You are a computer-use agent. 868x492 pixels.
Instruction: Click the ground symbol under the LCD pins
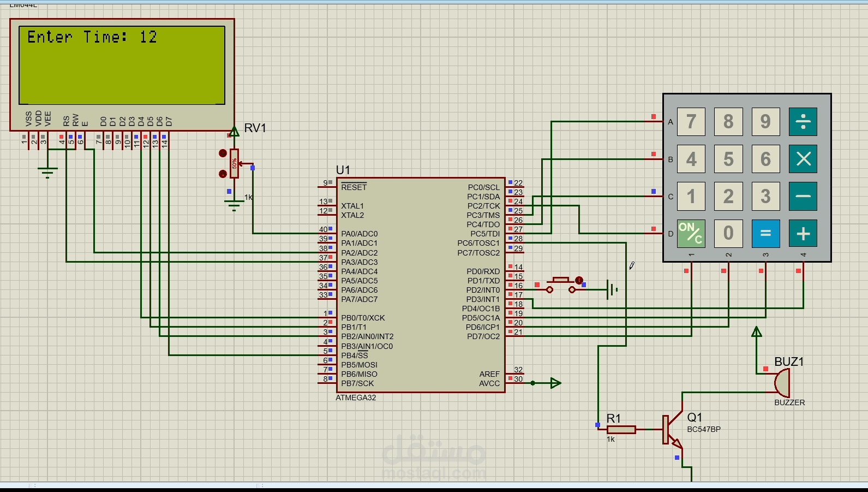(47, 173)
